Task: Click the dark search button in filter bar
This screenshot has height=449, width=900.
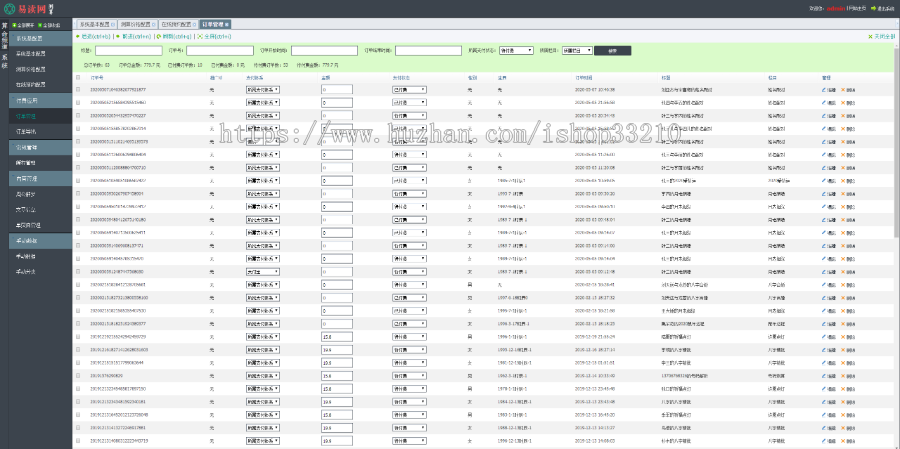Action: [613, 50]
